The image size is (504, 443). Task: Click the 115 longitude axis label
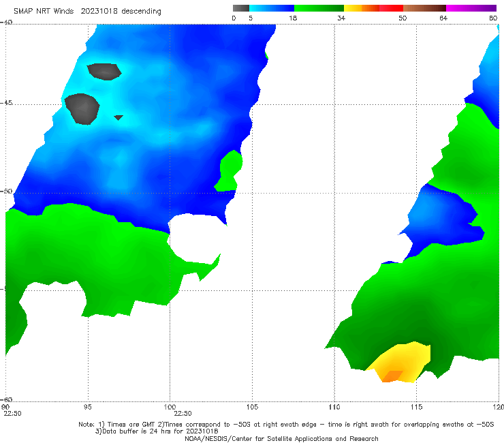click(x=416, y=407)
